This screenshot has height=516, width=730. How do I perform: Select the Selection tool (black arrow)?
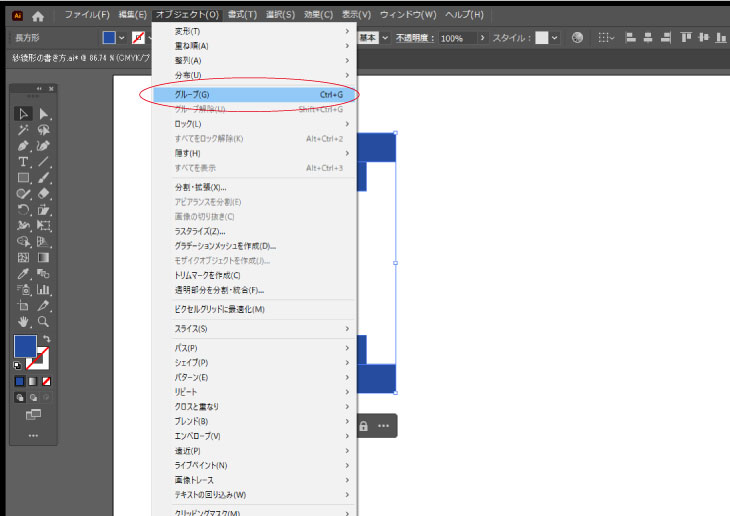pos(23,113)
